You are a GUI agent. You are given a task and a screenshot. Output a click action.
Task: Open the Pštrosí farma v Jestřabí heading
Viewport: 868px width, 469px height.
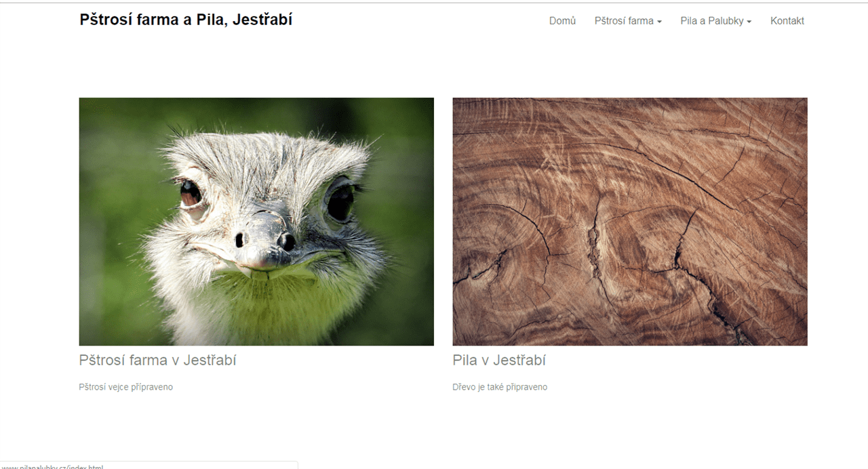(x=157, y=361)
